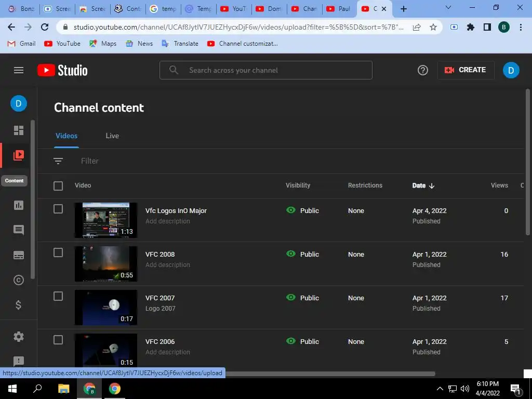Focus the Search across your channel field
This screenshot has height=399, width=532.
pos(266,70)
